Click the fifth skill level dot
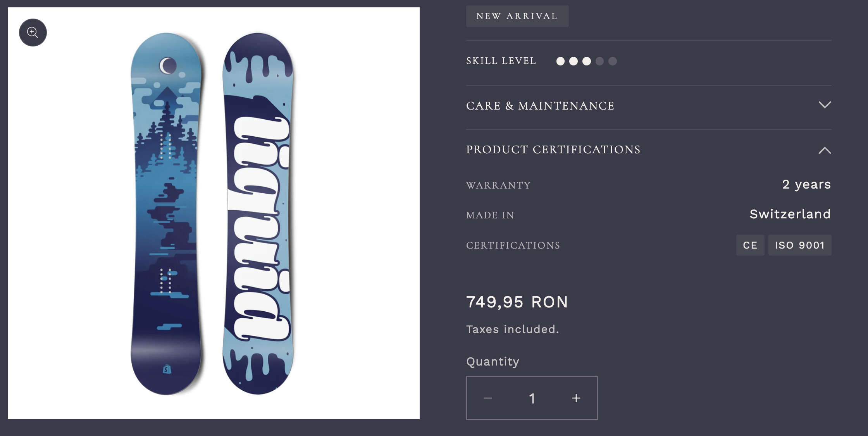 point(613,61)
